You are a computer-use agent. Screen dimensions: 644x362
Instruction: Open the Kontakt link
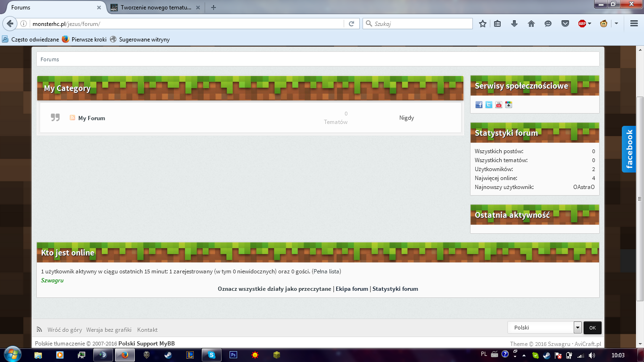[x=148, y=330]
